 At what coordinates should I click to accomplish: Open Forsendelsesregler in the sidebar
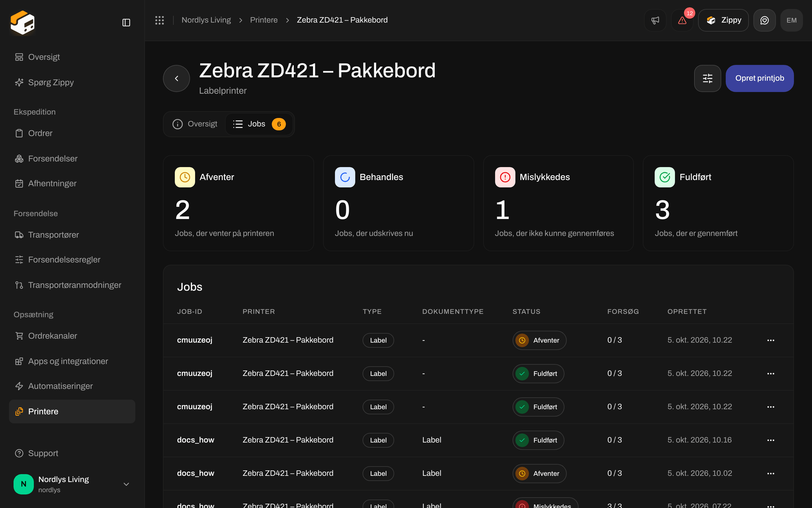[72, 260]
